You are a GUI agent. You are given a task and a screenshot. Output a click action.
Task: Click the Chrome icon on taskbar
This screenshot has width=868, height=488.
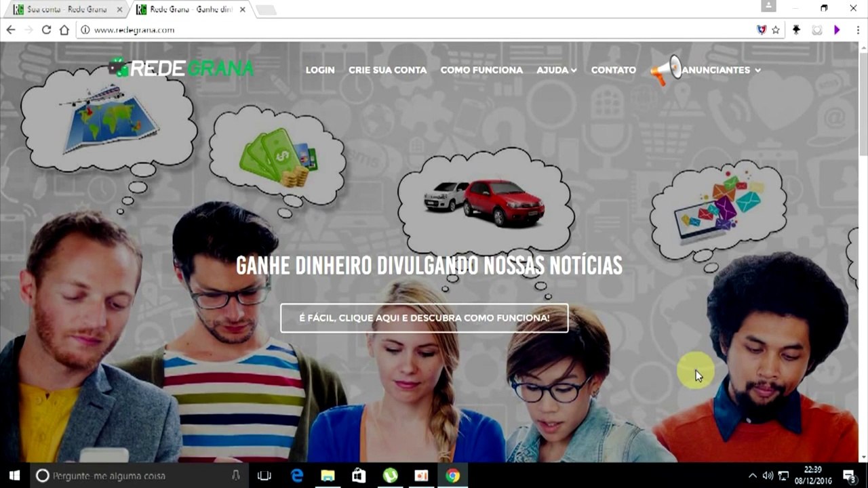click(452, 476)
